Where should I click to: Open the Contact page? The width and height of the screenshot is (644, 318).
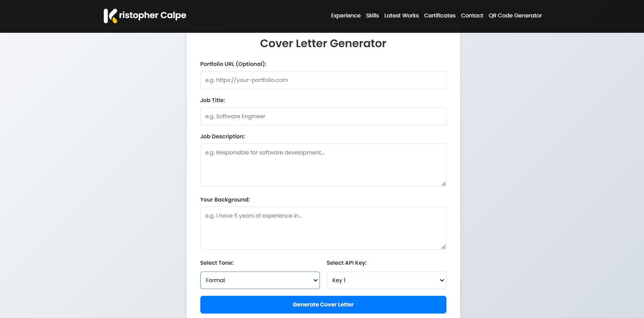pos(472,16)
